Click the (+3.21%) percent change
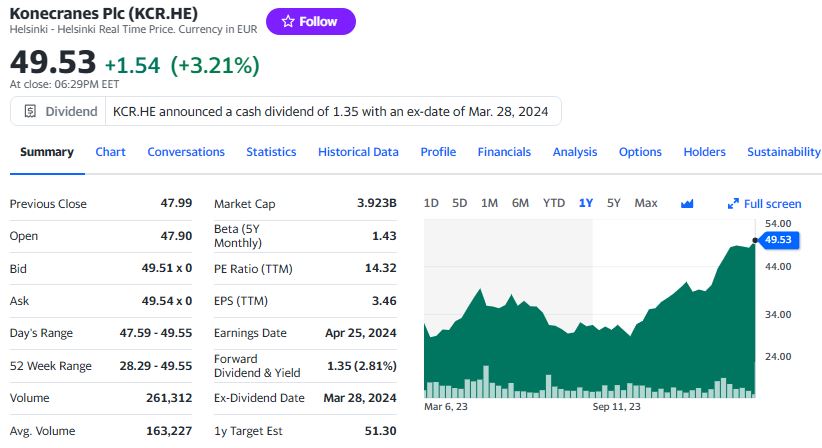822x448 pixels. [x=215, y=65]
